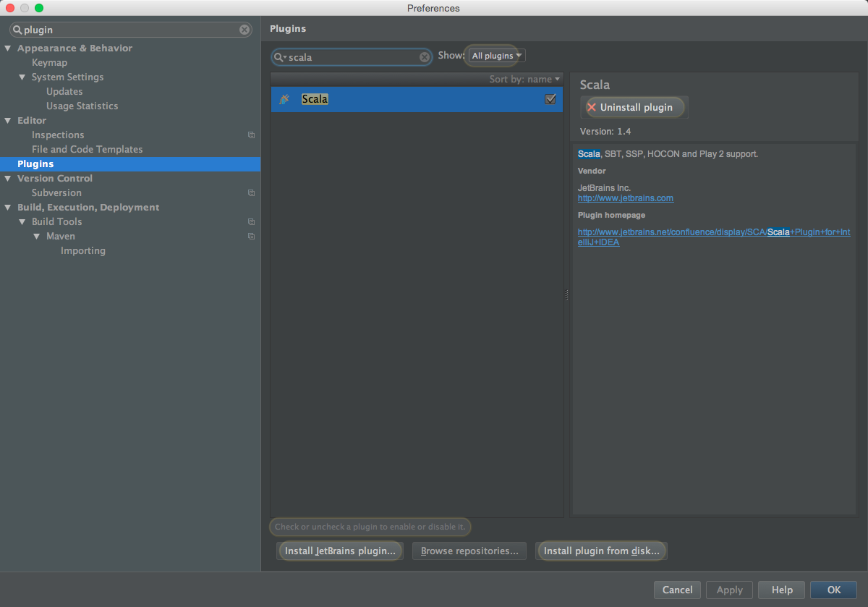868x607 pixels.
Task: Collapse the Build Tools tree node
Action: tap(22, 222)
